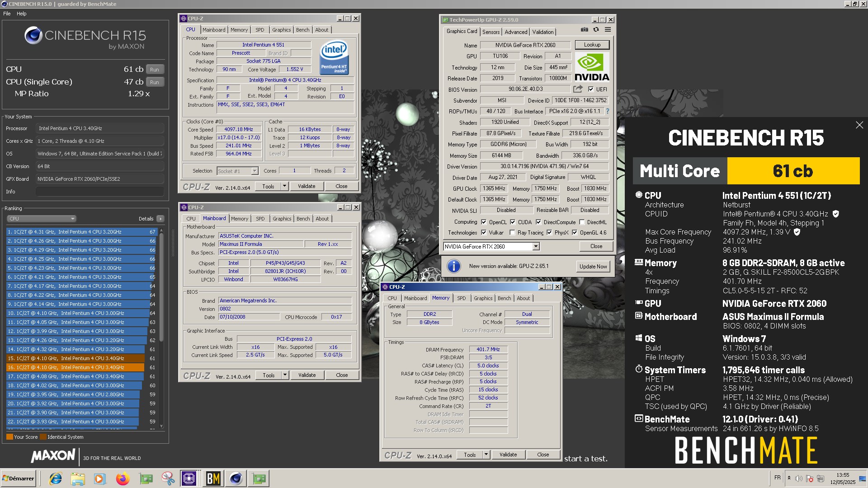Show hidden tray icons with the chevron
Screen dimensions: 868x488
tap(789, 478)
